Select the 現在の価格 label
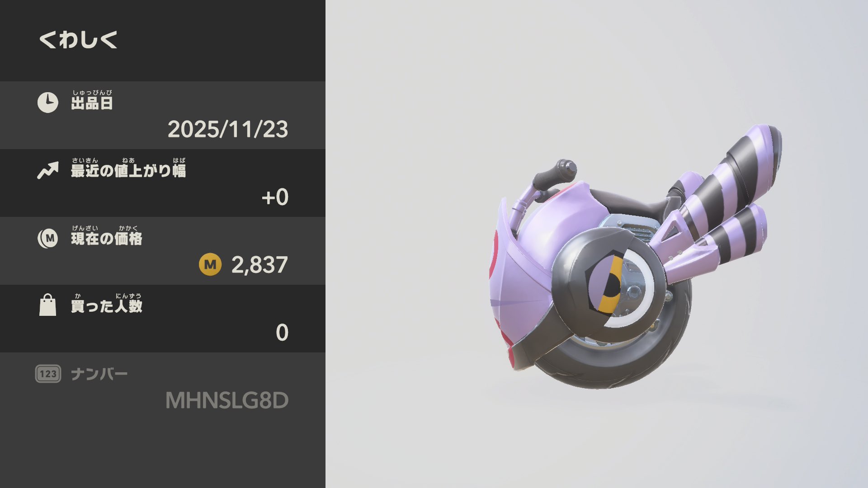Image resolution: width=868 pixels, height=488 pixels. click(x=107, y=239)
